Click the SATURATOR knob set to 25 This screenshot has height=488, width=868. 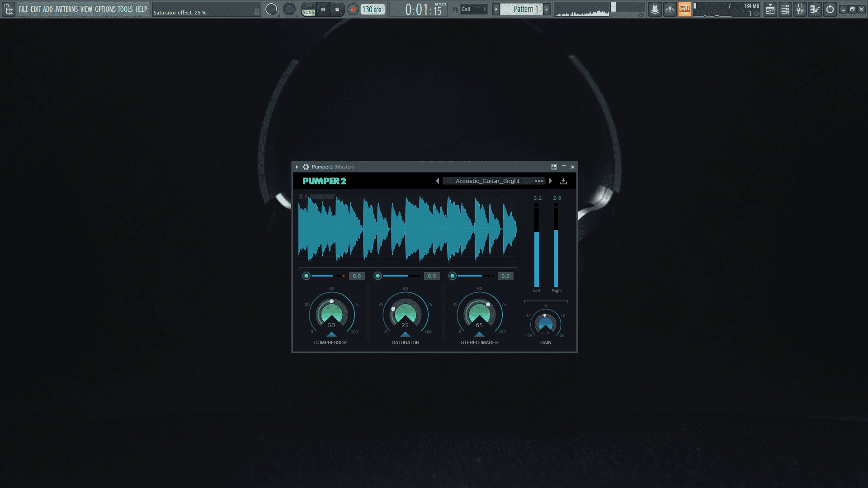click(x=405, y=314)
